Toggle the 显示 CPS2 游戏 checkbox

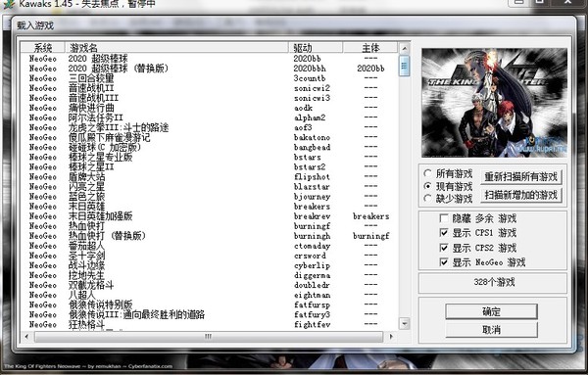[x=444, y=248]
